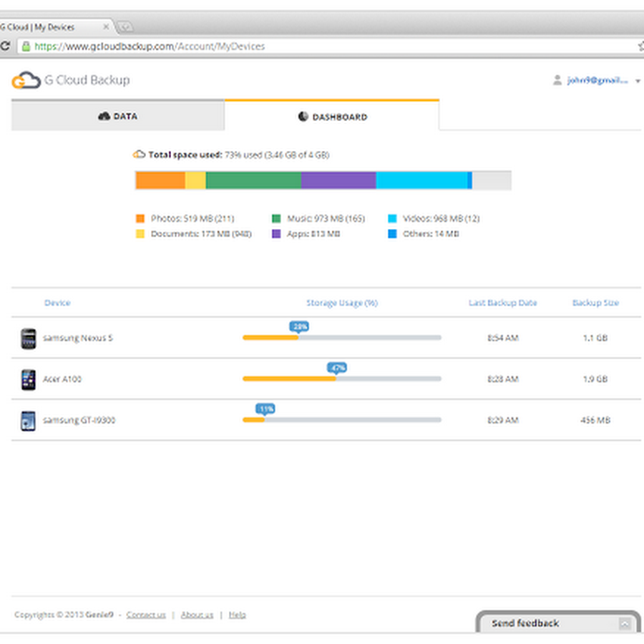Sort by the Device column header
The image size is (644, 644).
coord(57,303)
